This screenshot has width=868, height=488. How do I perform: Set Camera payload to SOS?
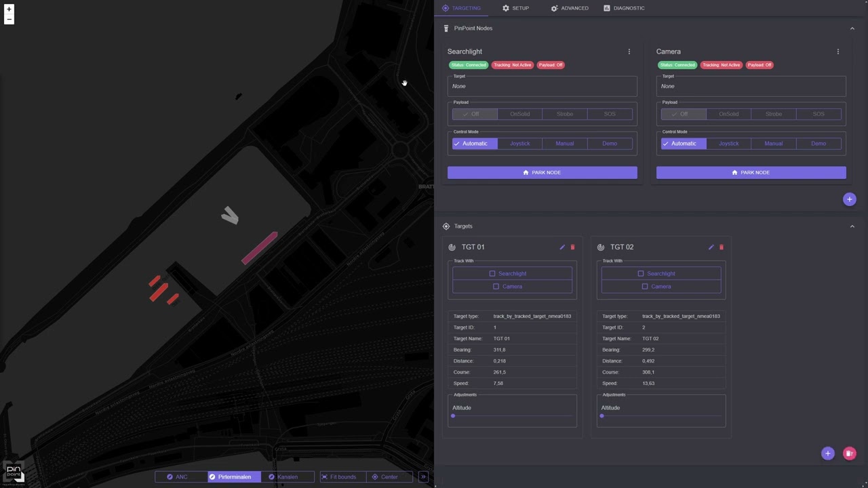(818, 115)
